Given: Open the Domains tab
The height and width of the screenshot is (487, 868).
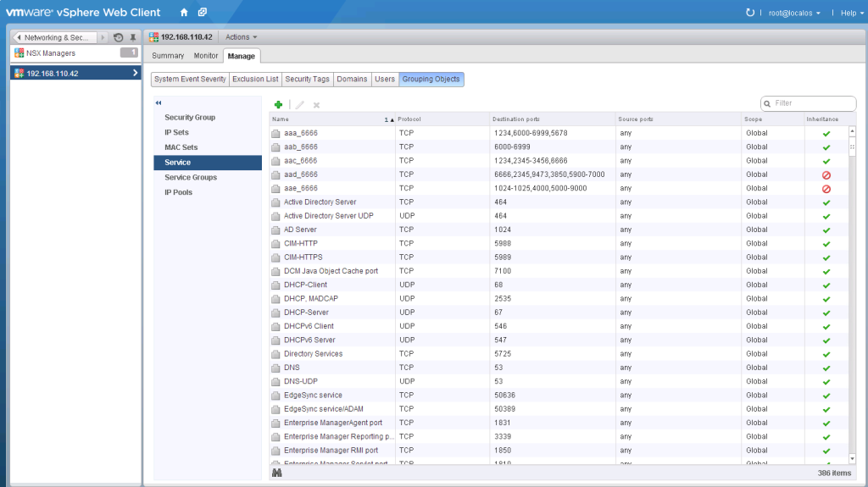Looking at the screenshot, I should (x=352, y=79).
